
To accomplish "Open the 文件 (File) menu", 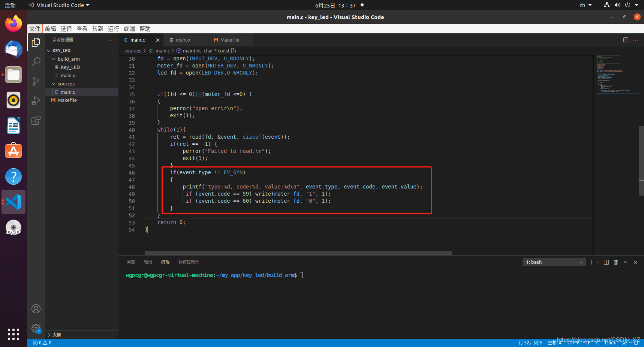I will (35, 29).
